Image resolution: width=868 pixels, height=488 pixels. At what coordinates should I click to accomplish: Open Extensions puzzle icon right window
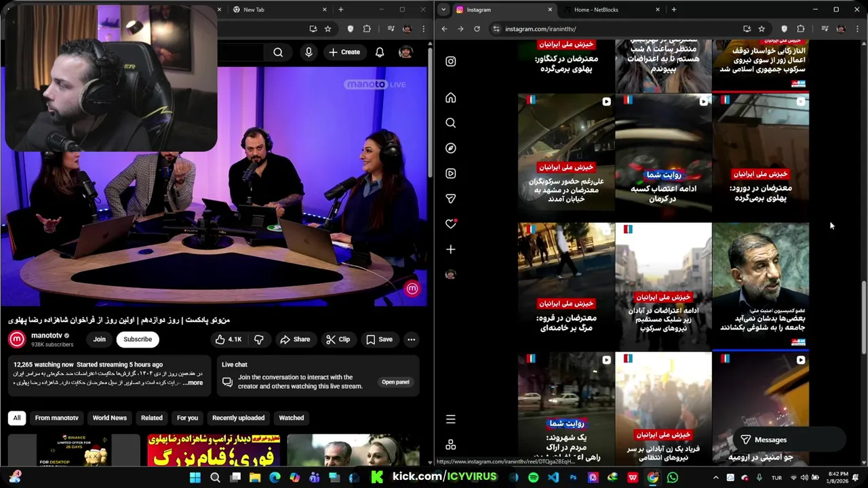pyautogui.click(x=801, y=29)
